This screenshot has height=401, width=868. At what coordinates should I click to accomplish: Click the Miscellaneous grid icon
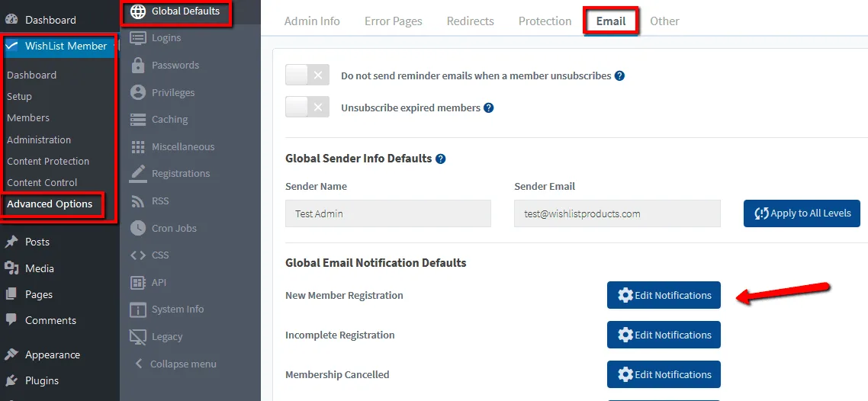tap(138, 146)
